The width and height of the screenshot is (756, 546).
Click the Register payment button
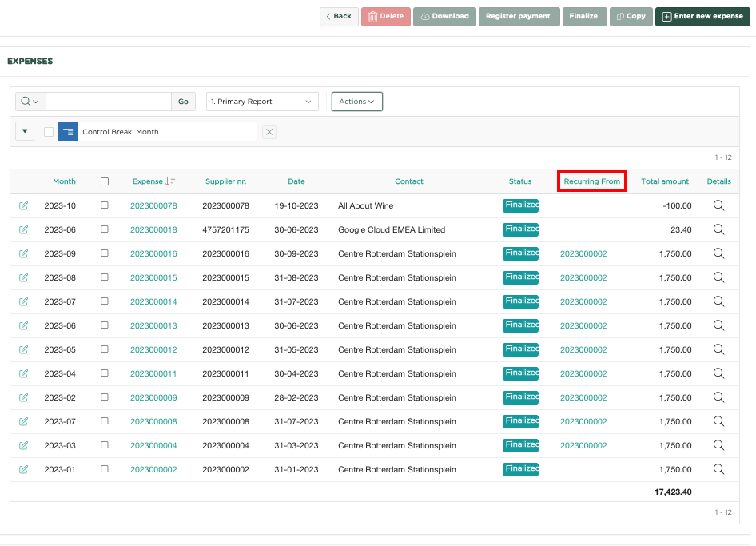(x=519, y=17)
